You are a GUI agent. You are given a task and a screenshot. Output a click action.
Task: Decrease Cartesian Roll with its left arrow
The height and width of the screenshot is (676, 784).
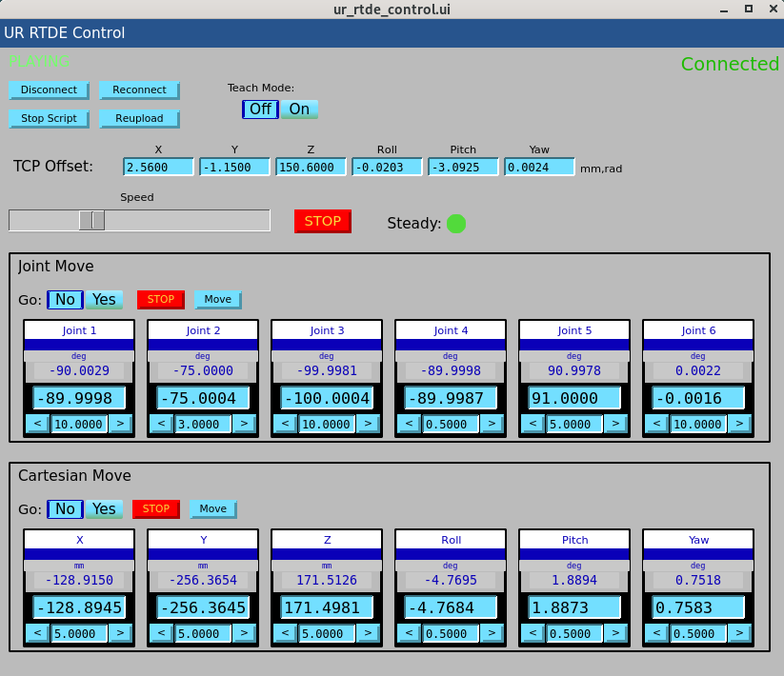click(x=409, y=633)
